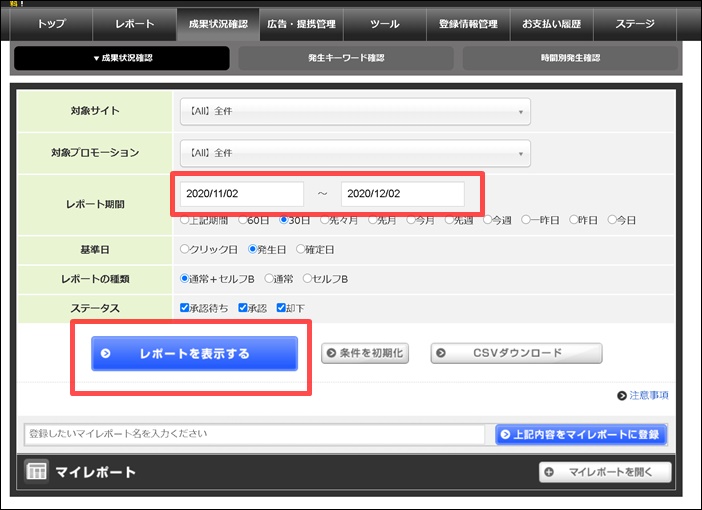Click the マイレポート name input field
This screenshot has width=702, height=510.
[256, 435]
